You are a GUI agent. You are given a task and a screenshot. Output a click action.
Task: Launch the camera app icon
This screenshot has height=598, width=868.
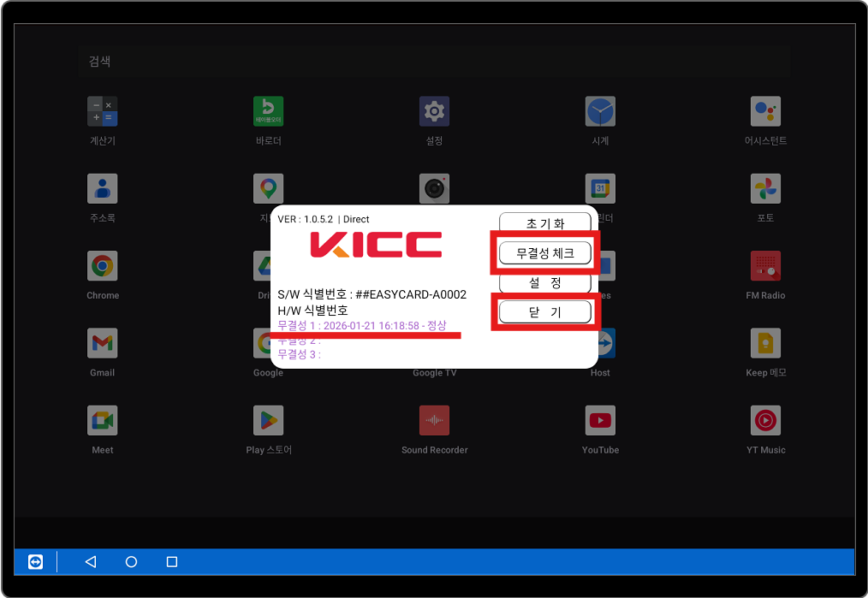[435, 188]
